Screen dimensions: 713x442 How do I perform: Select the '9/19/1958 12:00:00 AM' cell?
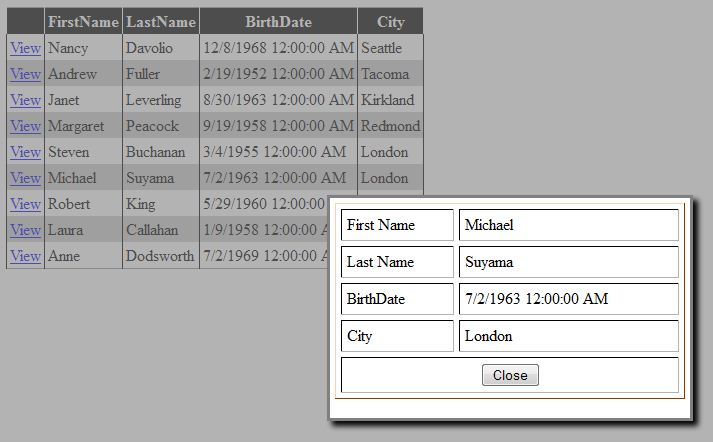pos(278,126)
